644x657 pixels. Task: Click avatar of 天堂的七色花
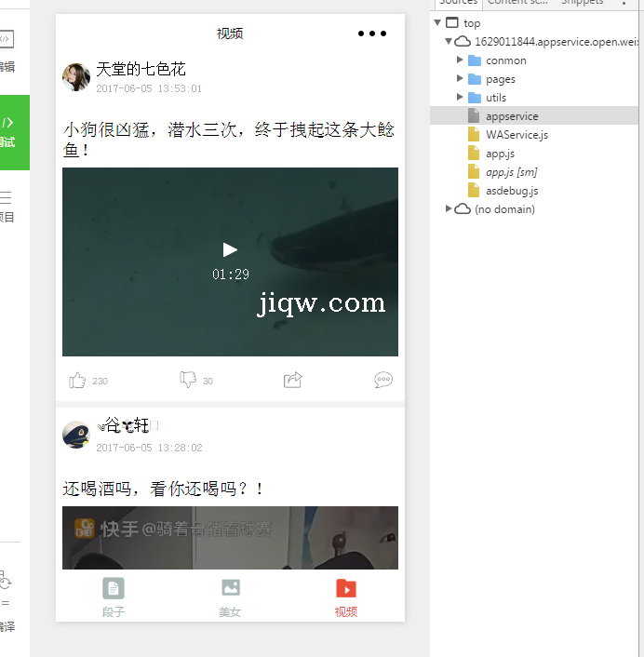pos(76,77)
